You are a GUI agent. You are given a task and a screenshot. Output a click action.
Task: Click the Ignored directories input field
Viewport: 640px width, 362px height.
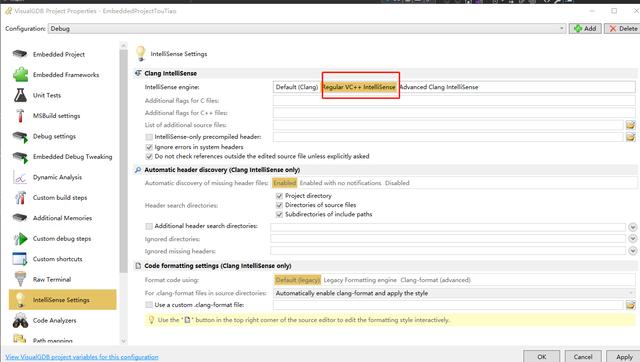click(448, 239)
